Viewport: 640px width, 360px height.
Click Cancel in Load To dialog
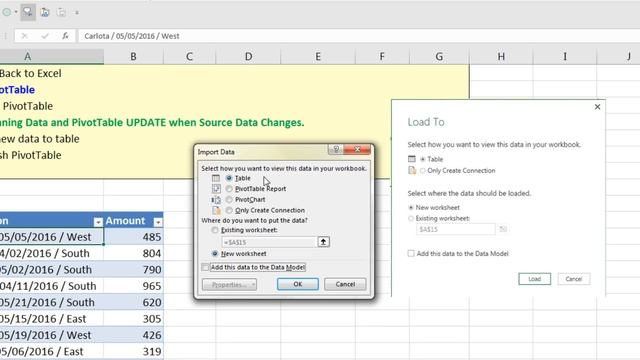tap(573, 279)
